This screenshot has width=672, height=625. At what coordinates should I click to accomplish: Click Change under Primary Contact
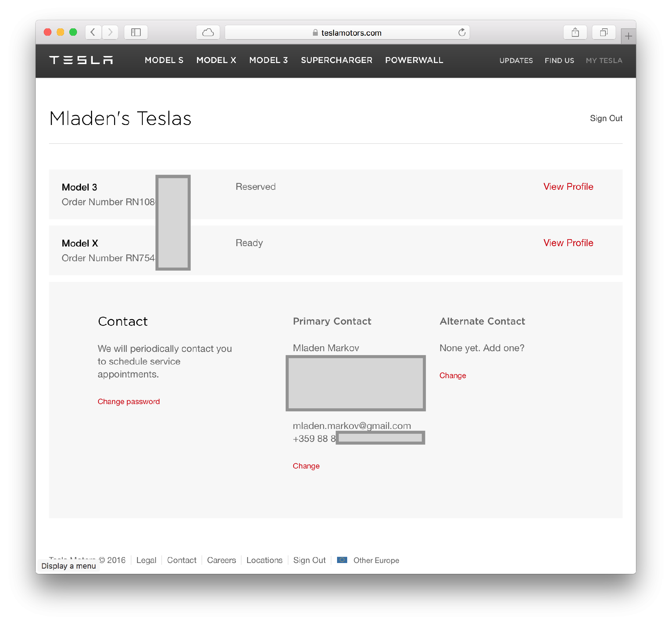point(306,466)
